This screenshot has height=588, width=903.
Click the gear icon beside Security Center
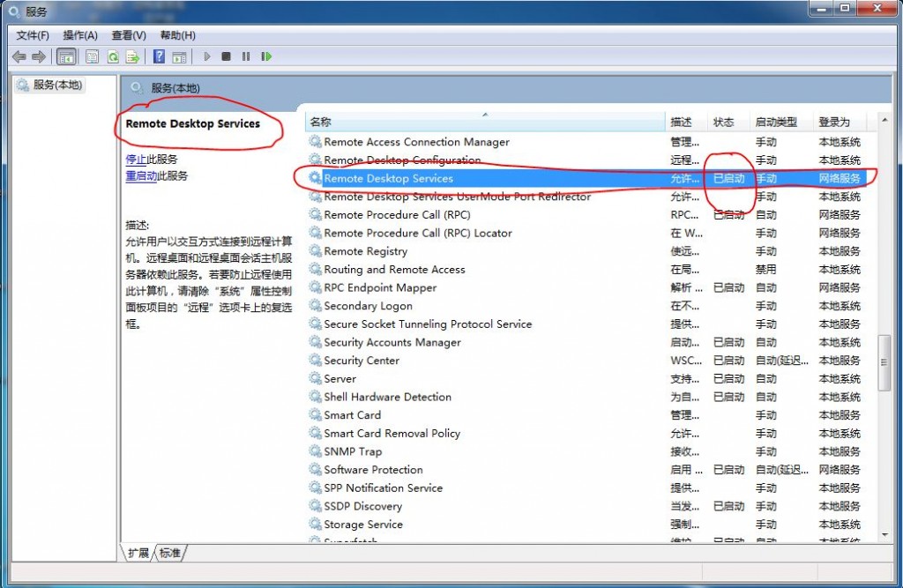[315, 360]
